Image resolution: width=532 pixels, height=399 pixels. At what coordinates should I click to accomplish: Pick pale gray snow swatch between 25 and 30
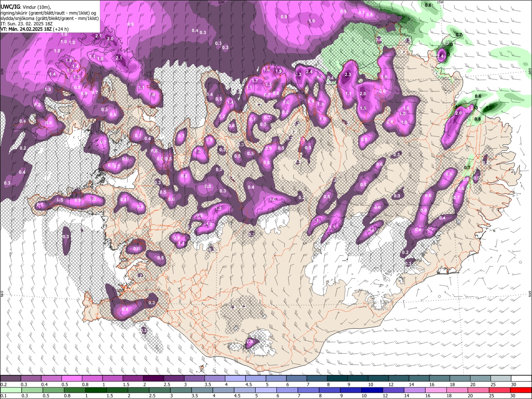(x=501, y=379)
